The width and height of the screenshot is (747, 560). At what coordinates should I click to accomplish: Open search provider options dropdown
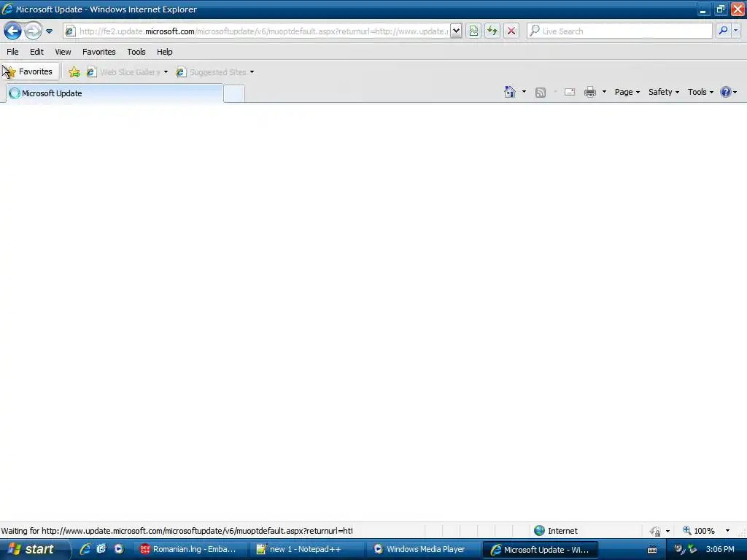736,31
